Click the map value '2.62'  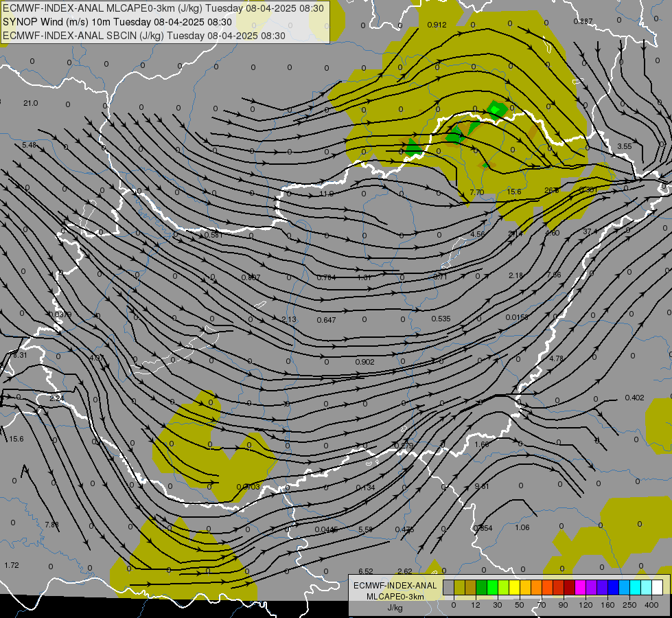(404, 571)
